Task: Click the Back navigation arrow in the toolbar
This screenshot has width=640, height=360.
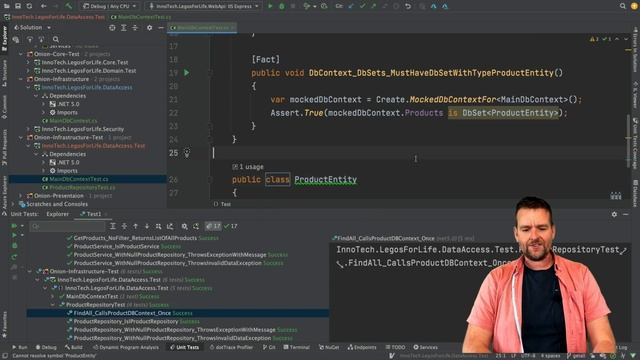Action: (43, 6)
